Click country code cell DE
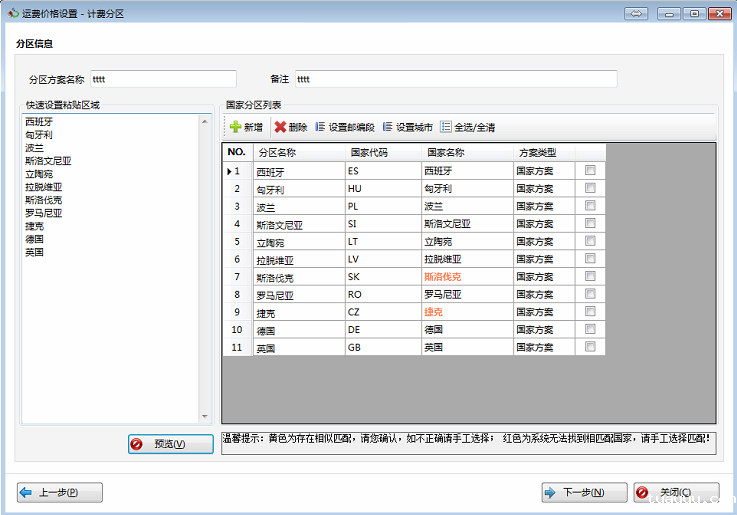 [384, 329]
